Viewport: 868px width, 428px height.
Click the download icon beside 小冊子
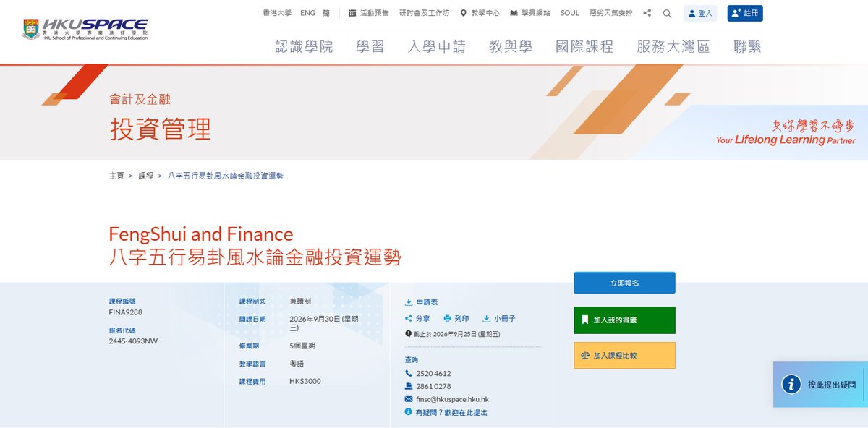[487, 318]
